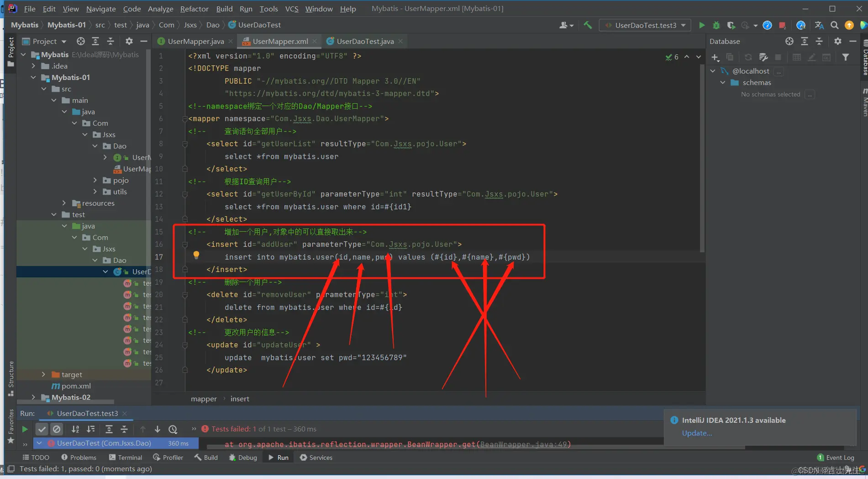Click the Database panel filter icon
This screenshot has width=868, height=479.
[846, 57]
